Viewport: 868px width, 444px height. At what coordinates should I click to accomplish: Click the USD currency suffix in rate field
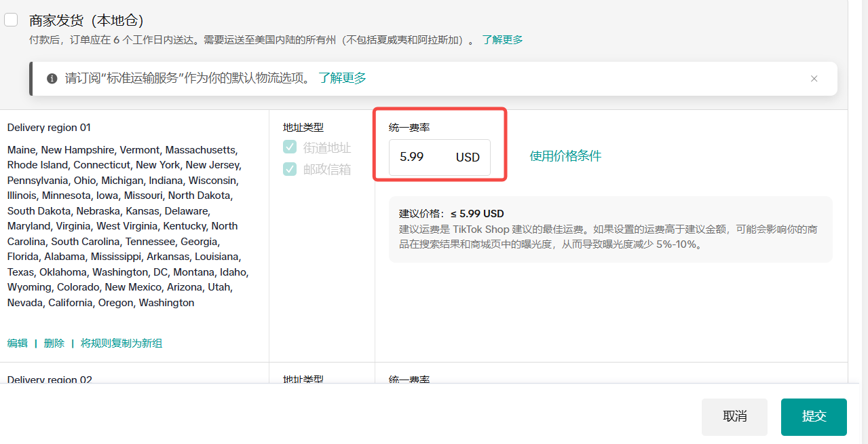tap(468, 157)
